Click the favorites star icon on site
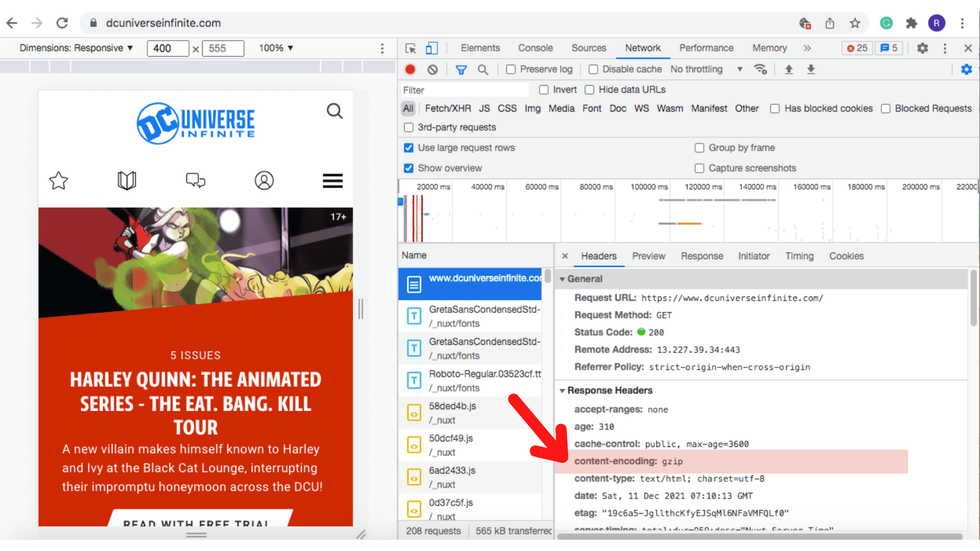Screen dimensions: 980x551 pos(59,181)
